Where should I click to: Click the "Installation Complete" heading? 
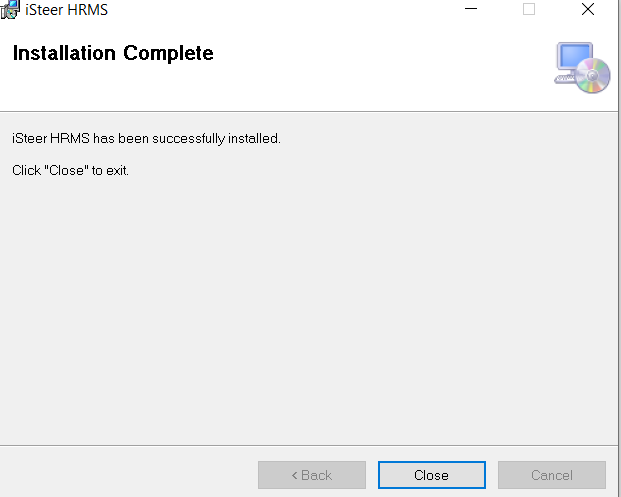tap(113, 53)
